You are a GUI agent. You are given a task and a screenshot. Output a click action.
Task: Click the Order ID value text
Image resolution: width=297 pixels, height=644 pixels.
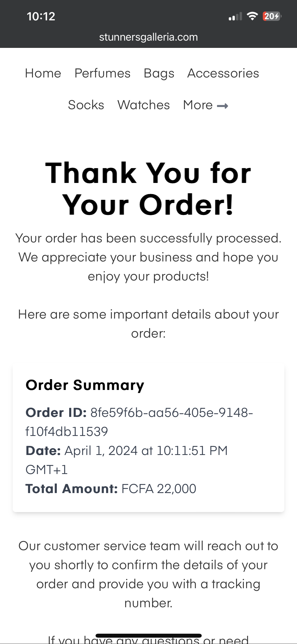(x=139, y=422)
